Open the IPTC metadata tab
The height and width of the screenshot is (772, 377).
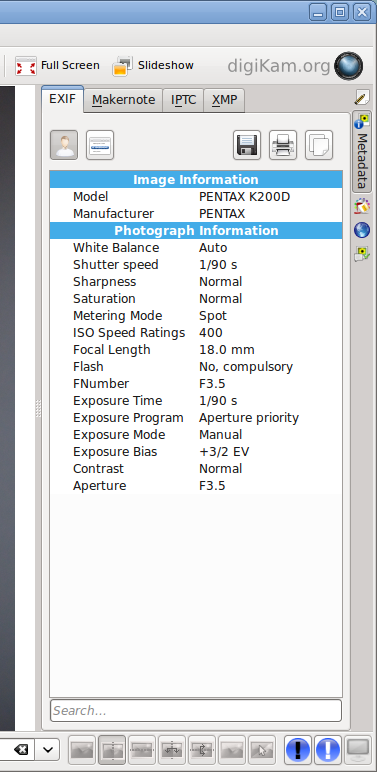[183, 100]
